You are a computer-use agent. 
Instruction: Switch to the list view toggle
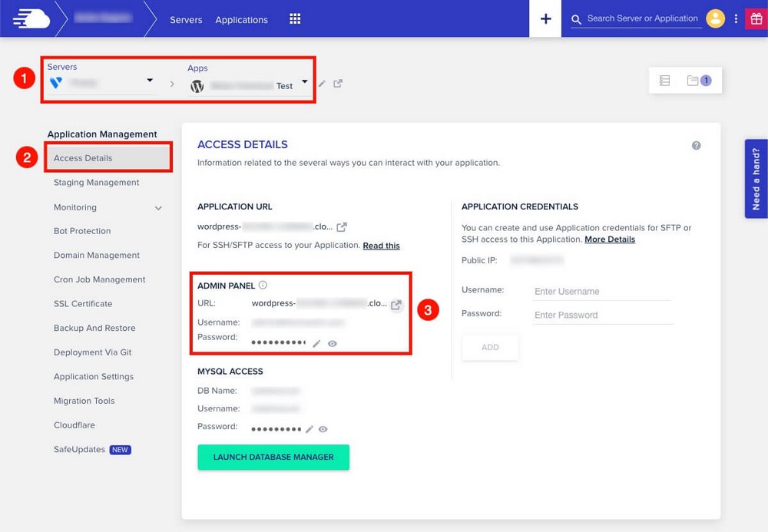pyautogui.click(x=665, y=81)
